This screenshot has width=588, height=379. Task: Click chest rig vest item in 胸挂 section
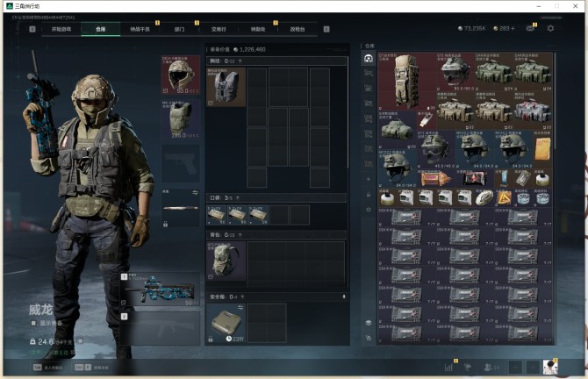coord(226,87)
